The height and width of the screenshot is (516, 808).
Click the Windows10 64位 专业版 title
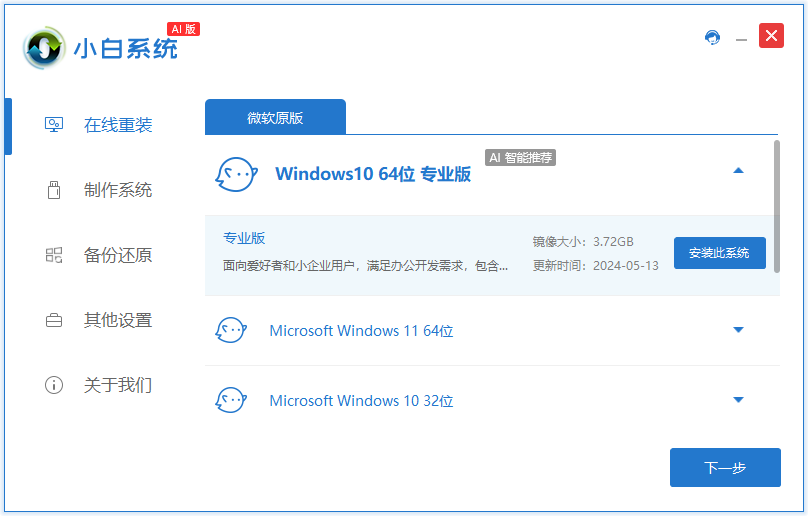373,174
